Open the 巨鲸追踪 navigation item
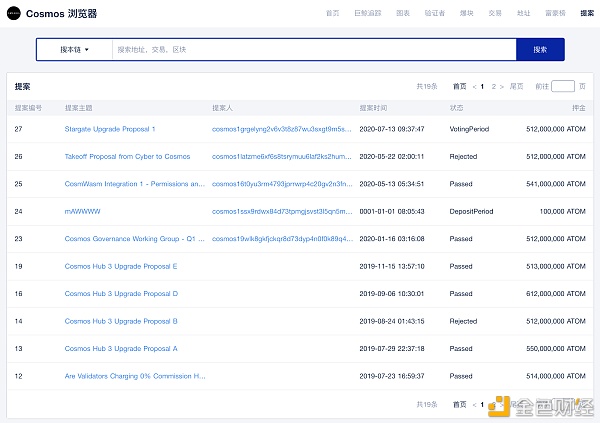This screenshot has height=423, width=600. pos(368,13)
